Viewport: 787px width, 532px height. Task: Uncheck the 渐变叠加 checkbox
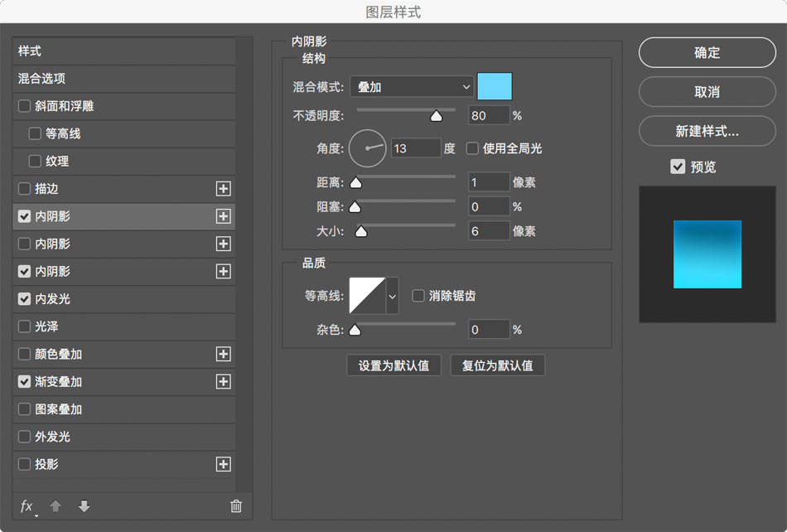coord(24,382)
